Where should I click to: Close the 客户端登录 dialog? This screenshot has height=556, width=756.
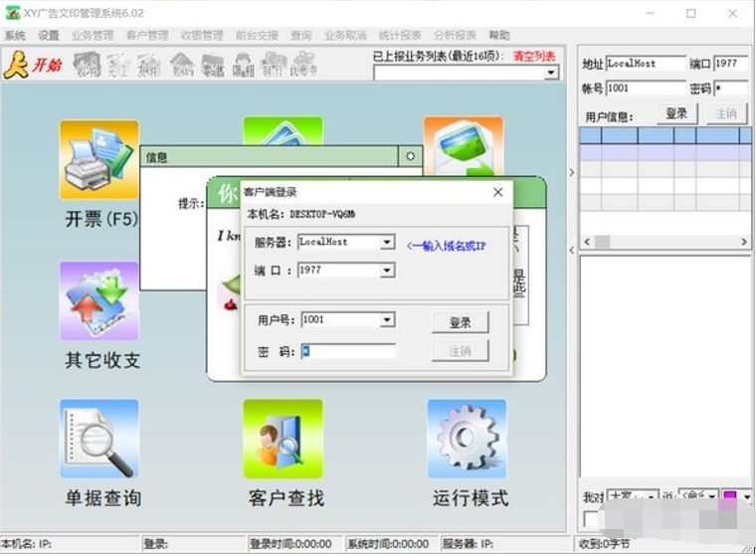coord(498,192)
